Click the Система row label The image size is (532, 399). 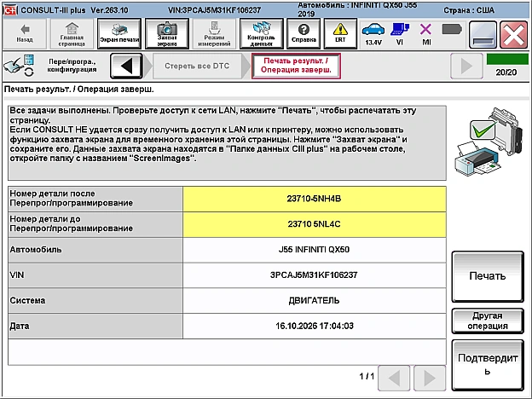(95, 301)
